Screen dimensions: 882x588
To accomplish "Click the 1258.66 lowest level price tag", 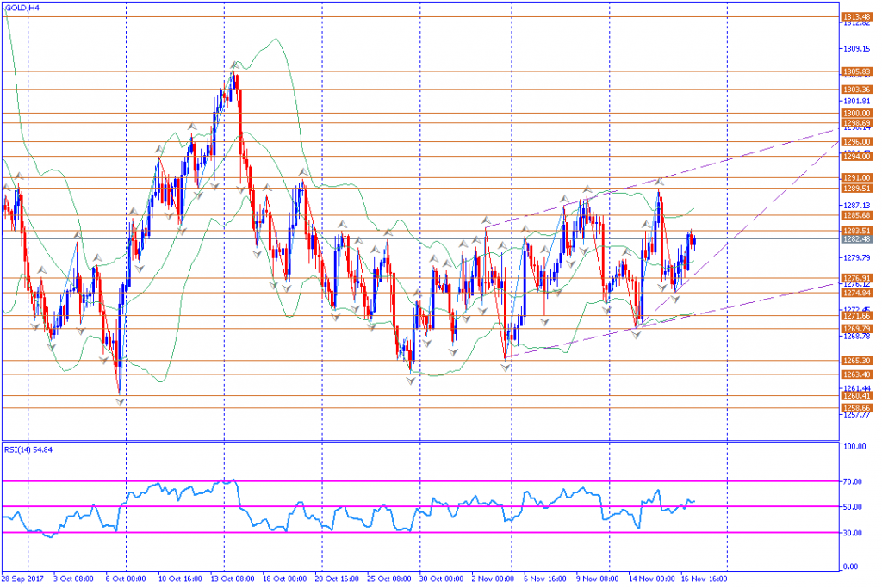I will tap(856, 408).
